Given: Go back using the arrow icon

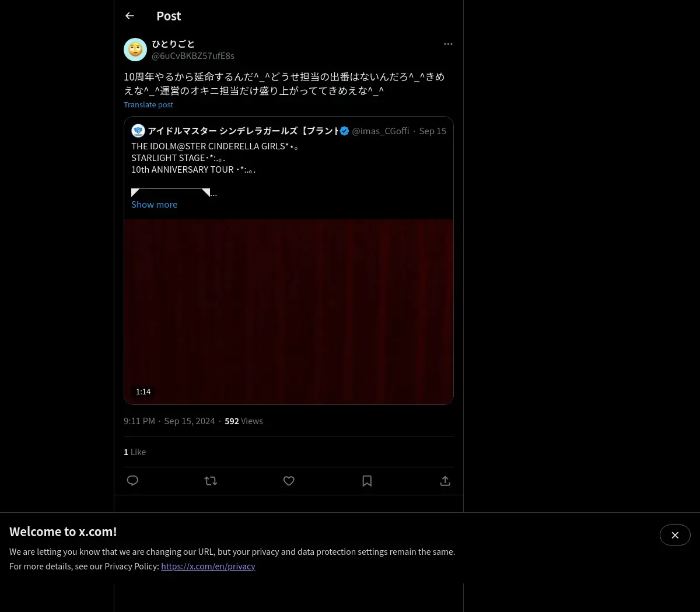Looking at the screenshot, I should coord(129,16).
